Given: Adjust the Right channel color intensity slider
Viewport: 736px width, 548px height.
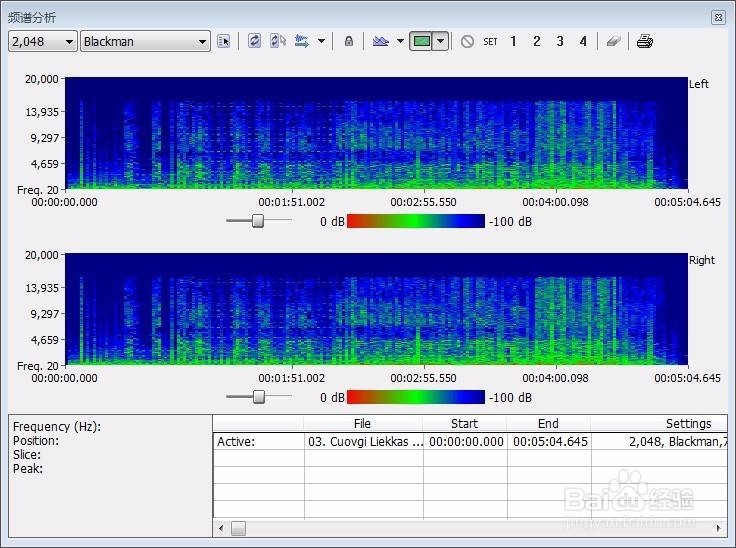Looking at the screenshot, I should [259, 397].
